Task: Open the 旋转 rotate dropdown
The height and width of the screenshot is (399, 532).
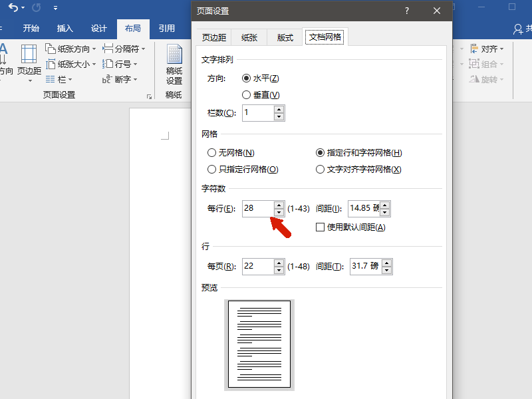Action: tap(487, 79)
